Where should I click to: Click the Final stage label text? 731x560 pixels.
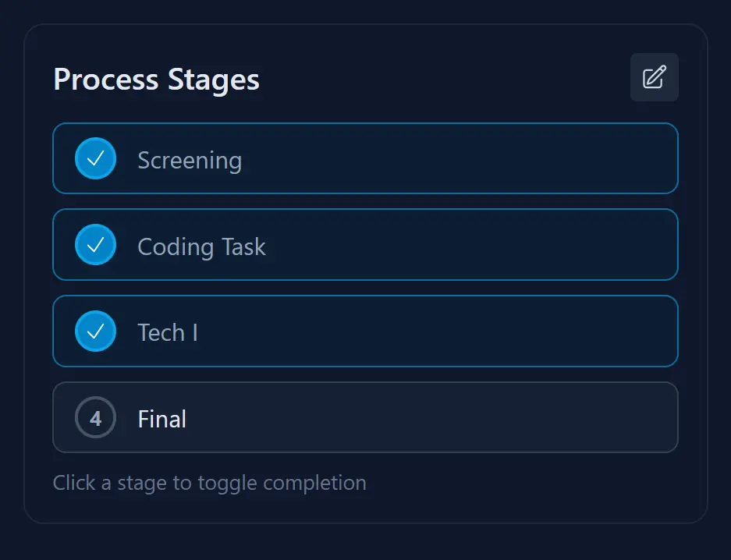(161, 418)
